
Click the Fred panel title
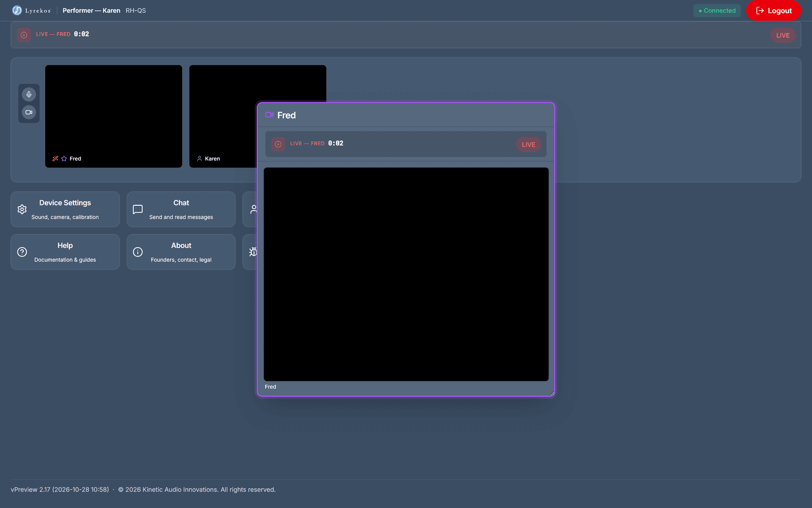click(x=286, y=115)
